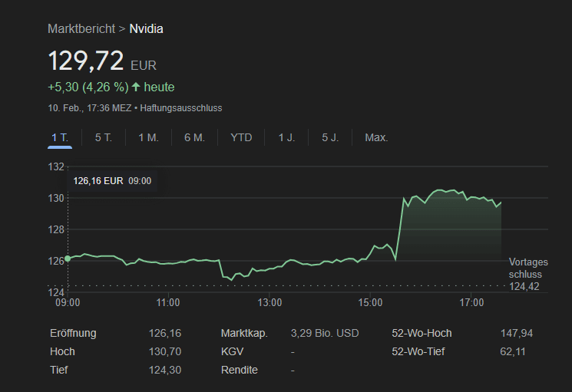The width and height of the screenshot is (572, 392).
Task: Show the 1 M. chart range
Action: (148, 137)
